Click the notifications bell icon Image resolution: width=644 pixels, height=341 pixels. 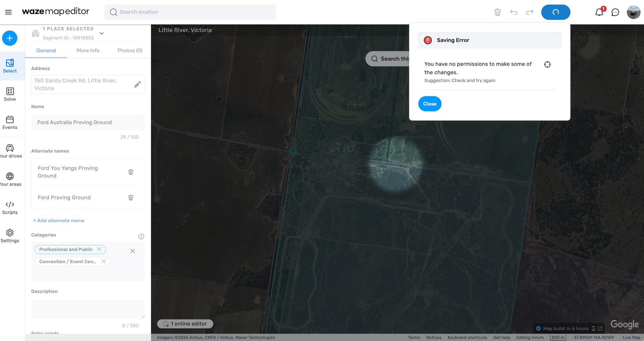(599, 12)
